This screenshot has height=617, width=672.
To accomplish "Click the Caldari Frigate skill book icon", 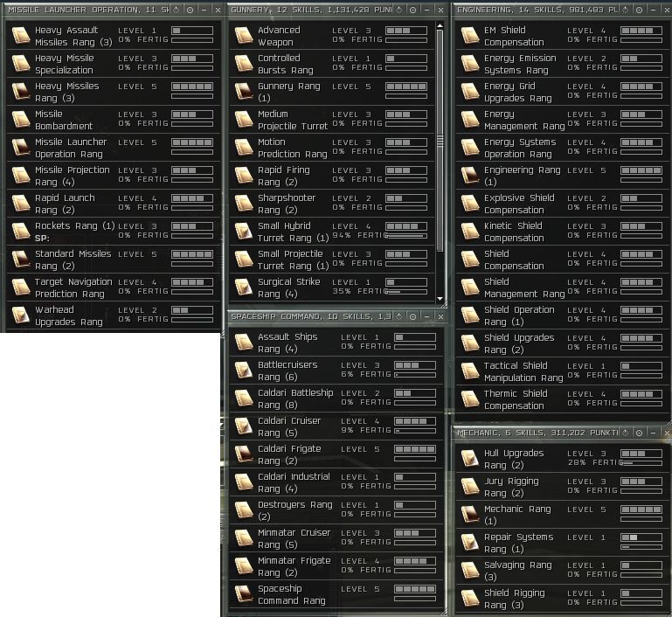I will click(x=244, y=454).
